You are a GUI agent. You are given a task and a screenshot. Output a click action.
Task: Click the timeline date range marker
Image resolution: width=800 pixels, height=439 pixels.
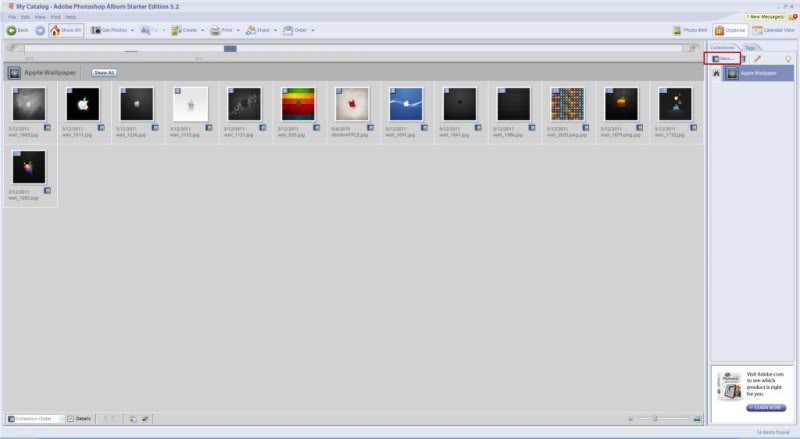(230, 48)
